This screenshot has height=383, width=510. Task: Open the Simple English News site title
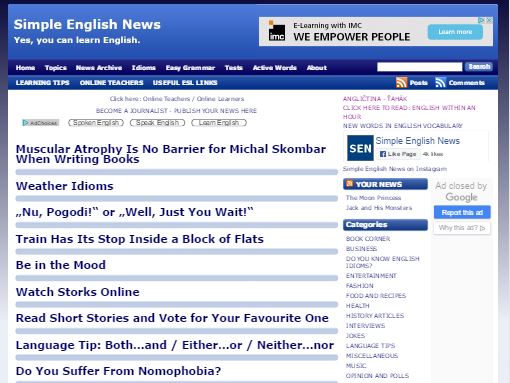coord(87,24)
